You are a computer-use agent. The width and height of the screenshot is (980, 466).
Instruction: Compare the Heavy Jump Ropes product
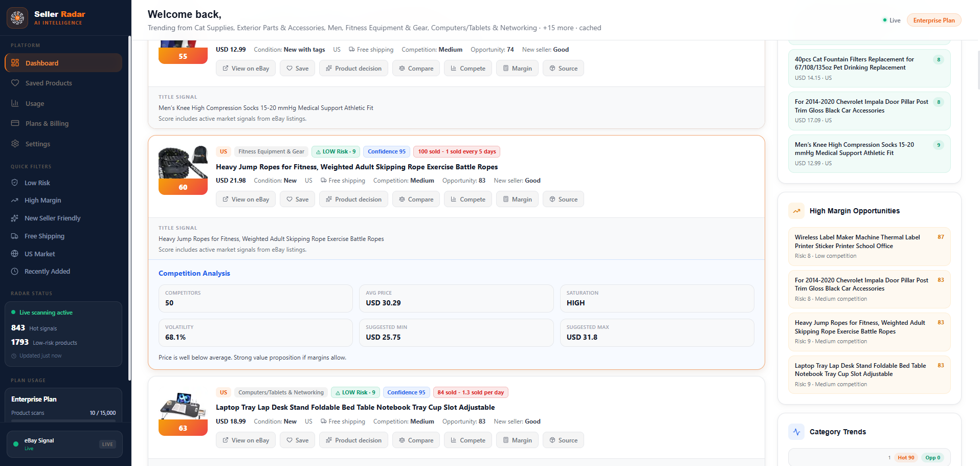point(416,199)
